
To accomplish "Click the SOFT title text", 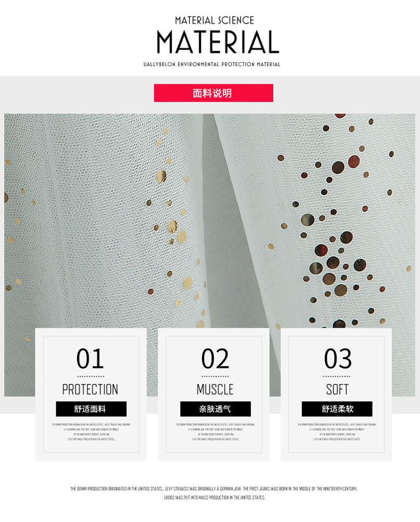I will 337,389.
